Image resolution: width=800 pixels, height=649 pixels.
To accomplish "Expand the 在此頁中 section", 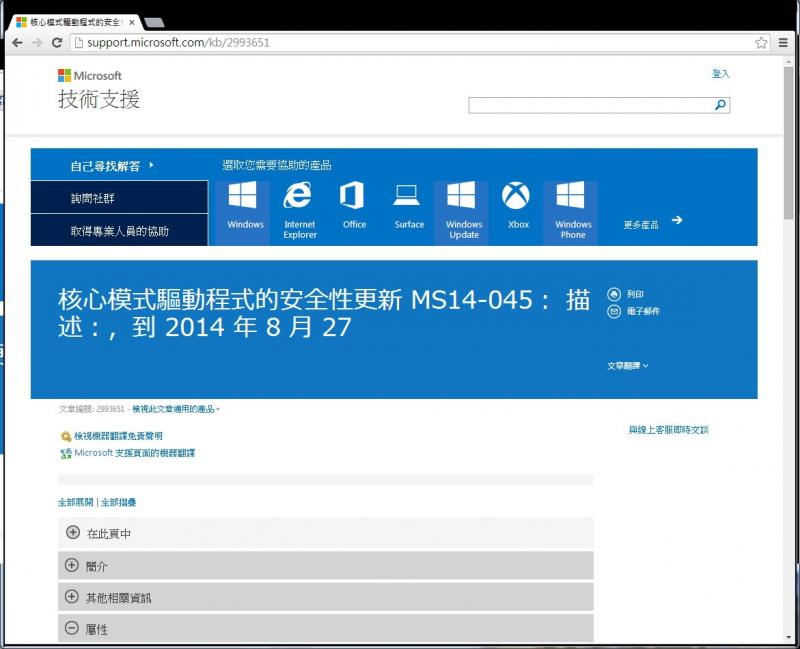I will tap(73, 533).
